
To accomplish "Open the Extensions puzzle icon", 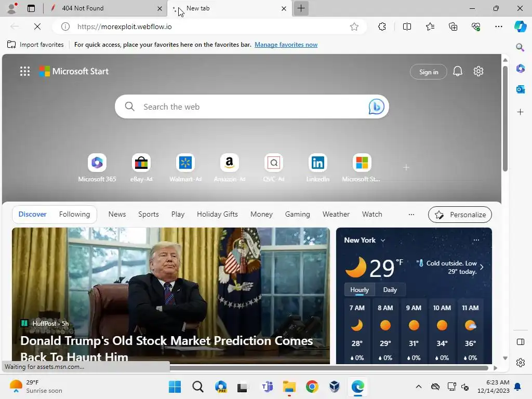I will (x=382, y=26).
